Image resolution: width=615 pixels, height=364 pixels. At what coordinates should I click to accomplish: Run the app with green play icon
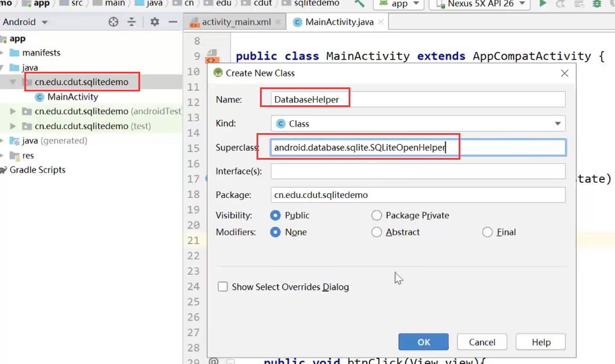543,3
